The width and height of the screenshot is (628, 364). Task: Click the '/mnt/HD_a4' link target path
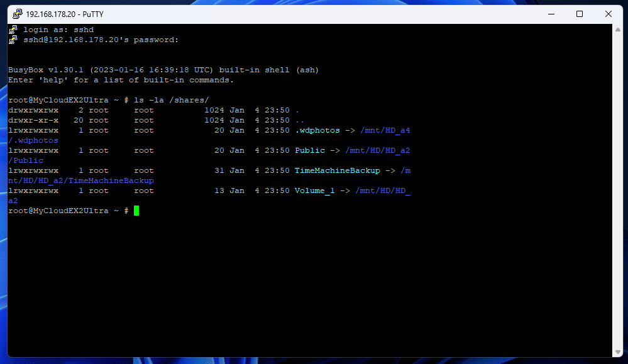point(385,130)
